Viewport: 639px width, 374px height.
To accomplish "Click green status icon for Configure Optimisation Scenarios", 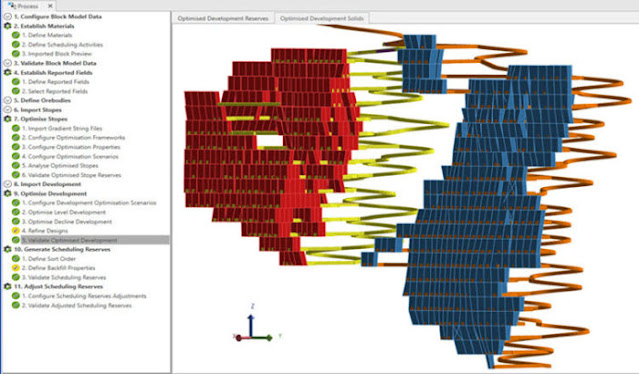I will (x=16, y=156).
